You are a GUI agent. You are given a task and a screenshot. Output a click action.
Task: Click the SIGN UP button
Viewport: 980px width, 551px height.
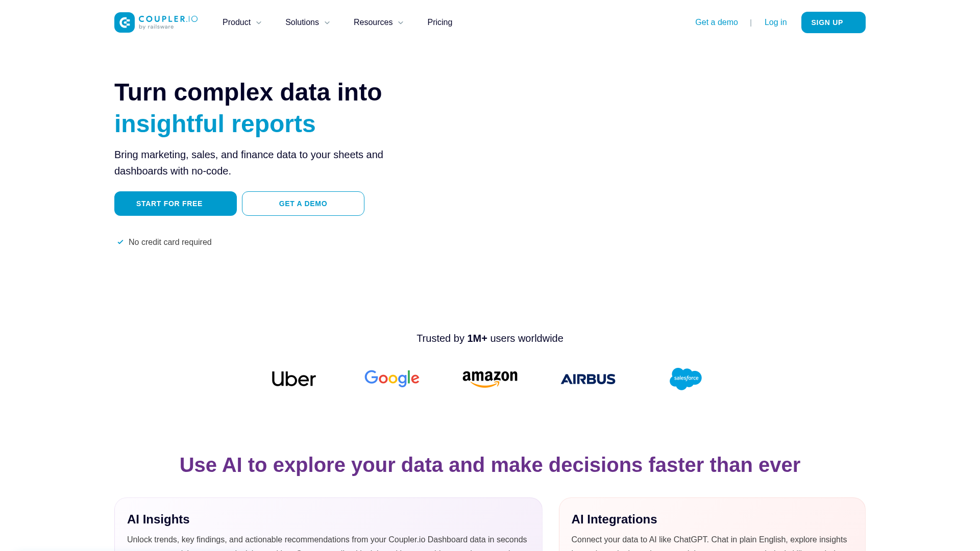pos(833,22)
